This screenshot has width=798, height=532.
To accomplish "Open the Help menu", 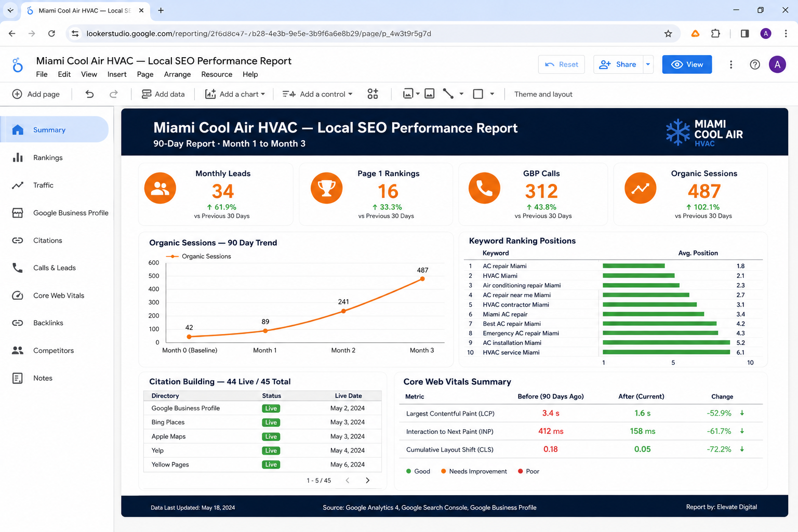I will pos(250,74).
